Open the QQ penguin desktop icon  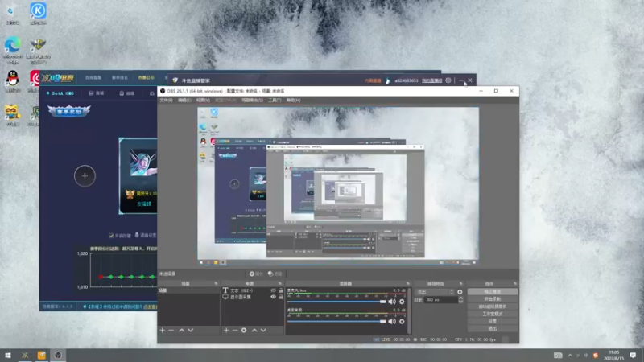13,81
